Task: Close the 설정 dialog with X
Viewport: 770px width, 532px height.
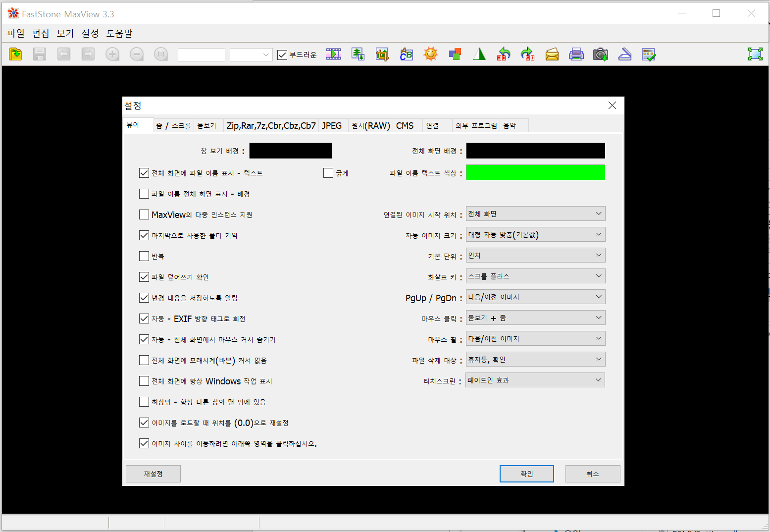Action: 612,106
